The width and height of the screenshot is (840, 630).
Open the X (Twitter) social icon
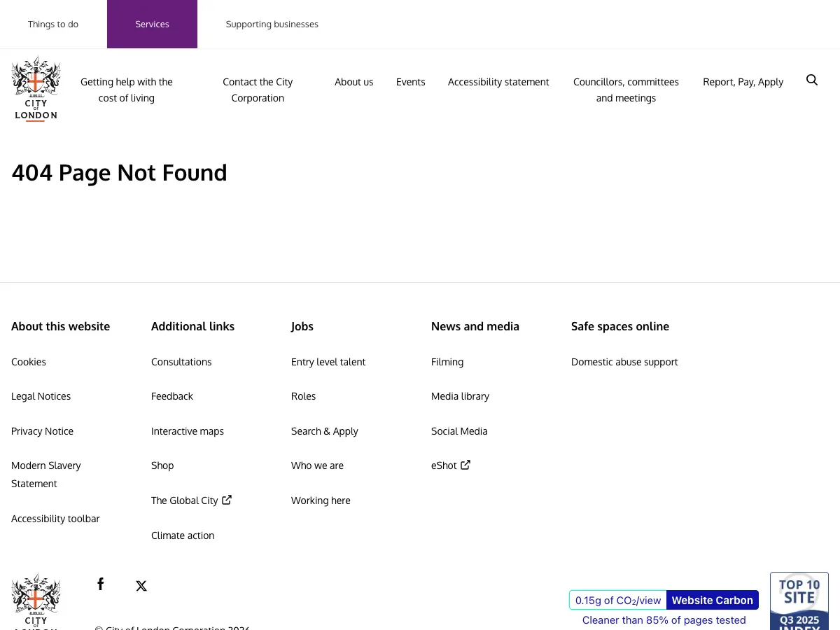click(141, 586)
